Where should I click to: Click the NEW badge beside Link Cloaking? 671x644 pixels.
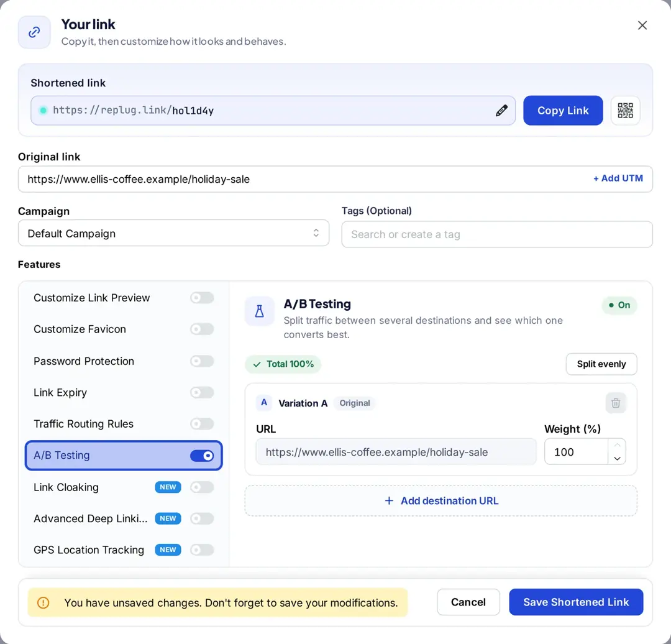168,487
